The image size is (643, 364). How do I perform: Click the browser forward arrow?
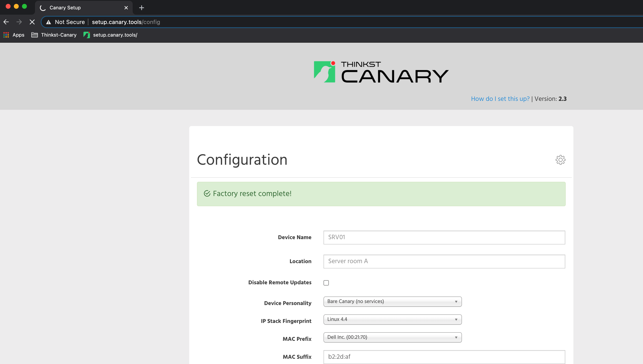[x=19, y=22]
